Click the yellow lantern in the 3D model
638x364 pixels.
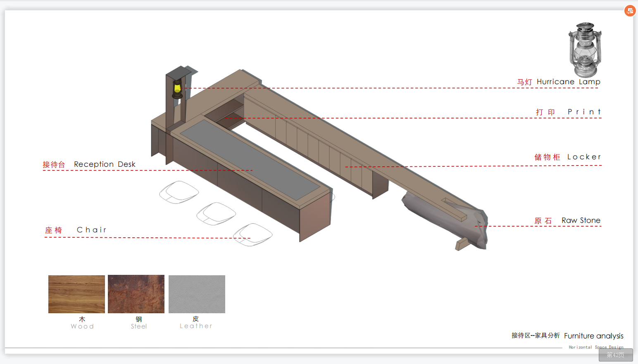pos(177,89)
